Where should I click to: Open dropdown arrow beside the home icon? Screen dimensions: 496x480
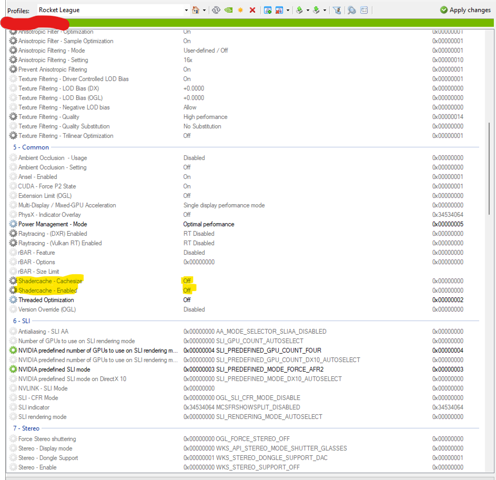click(204, 10)
